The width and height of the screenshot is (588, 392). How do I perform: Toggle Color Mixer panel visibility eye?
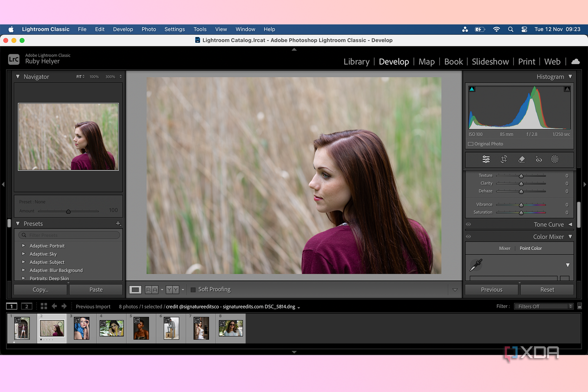click(x=468, y=236)
